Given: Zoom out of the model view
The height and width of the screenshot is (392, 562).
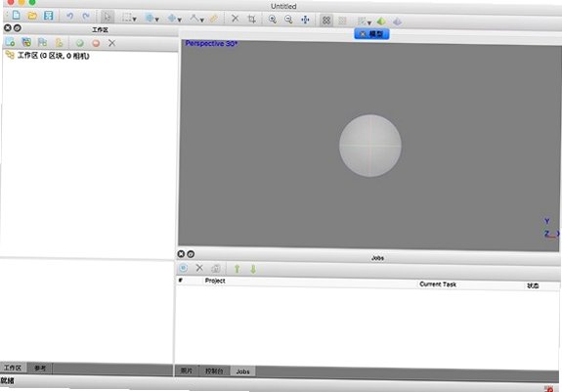Looking at the screenshot, I should point(288,20).
